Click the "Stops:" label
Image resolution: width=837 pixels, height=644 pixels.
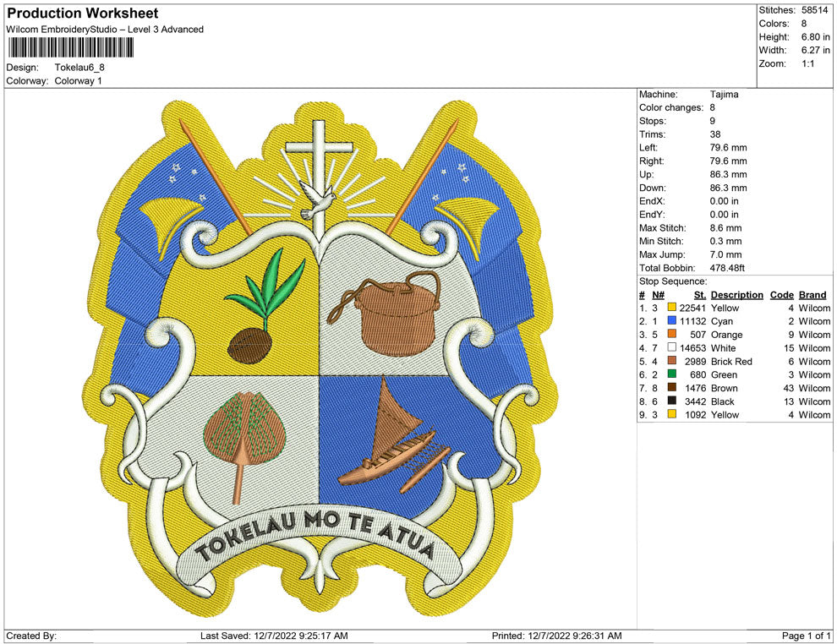(x=653, y=121)
